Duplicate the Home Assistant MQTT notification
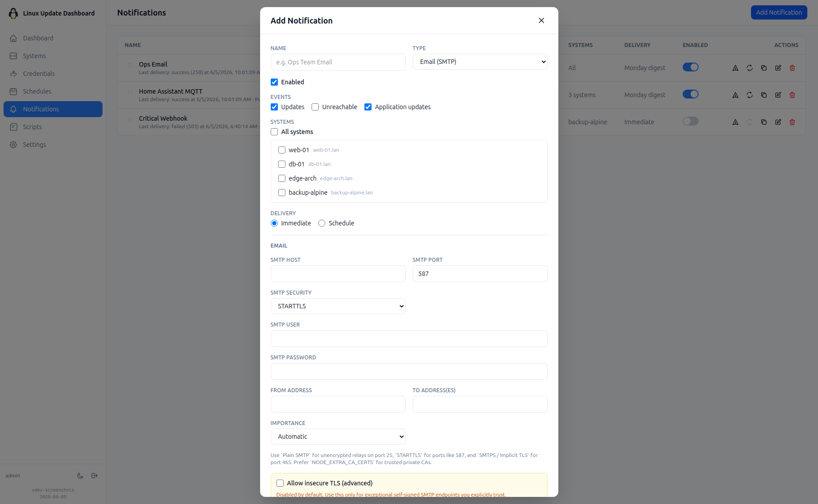Image resolution: width=818 pixels, height=504 pixels. [764, 95]
